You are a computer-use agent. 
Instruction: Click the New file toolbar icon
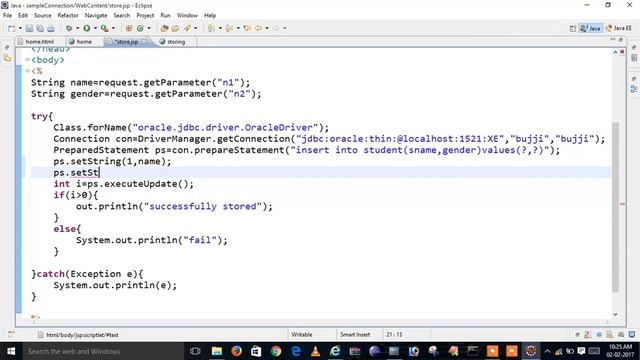tap(12, 28)
